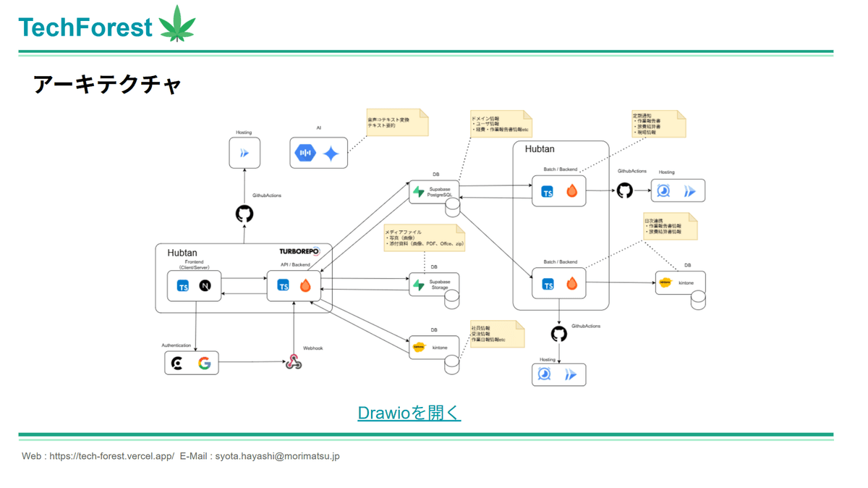The height and width of the screenshot is (488, 868).
Task: Click the GitHub icon above the bottom Hosting box
Action: (x=559, y=334)
